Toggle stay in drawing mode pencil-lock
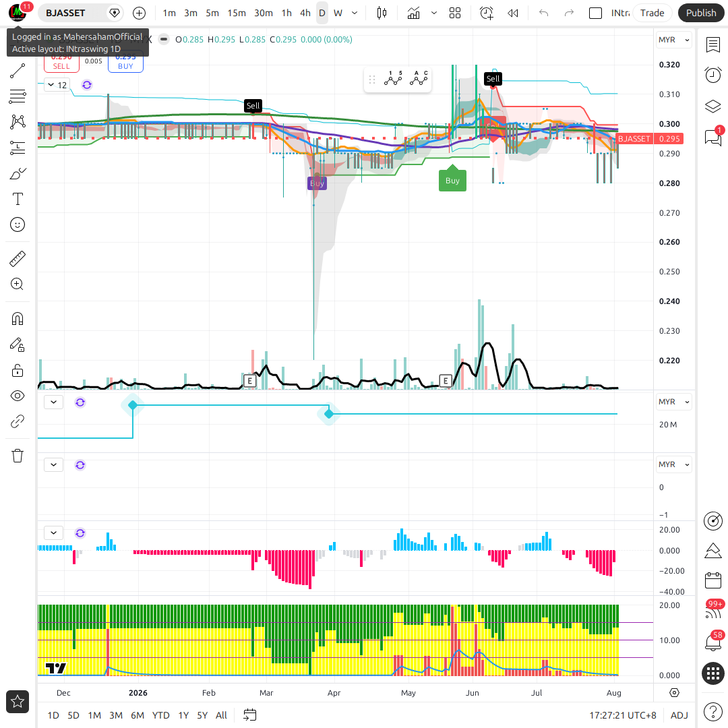Screen dimensions: 728x728 tap(18, 344)
